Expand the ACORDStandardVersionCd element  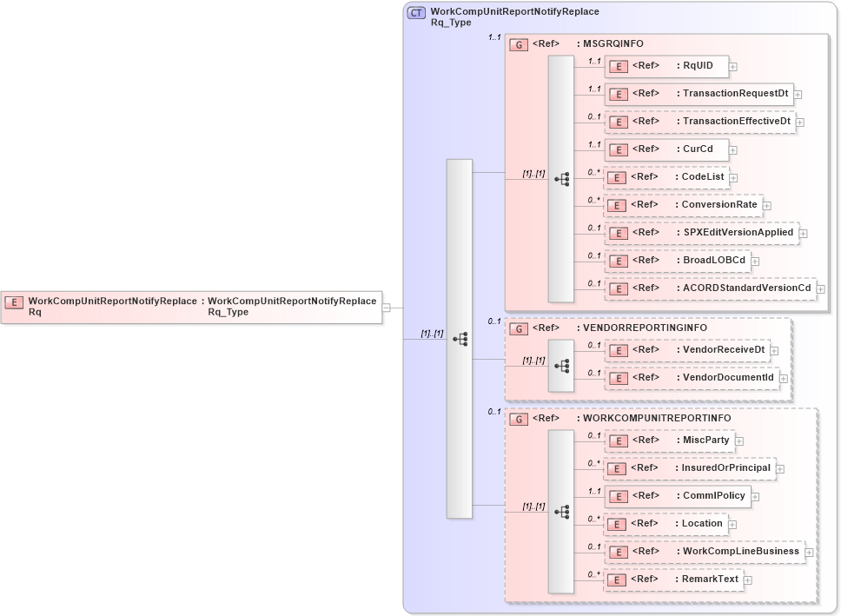click(822, 288)
